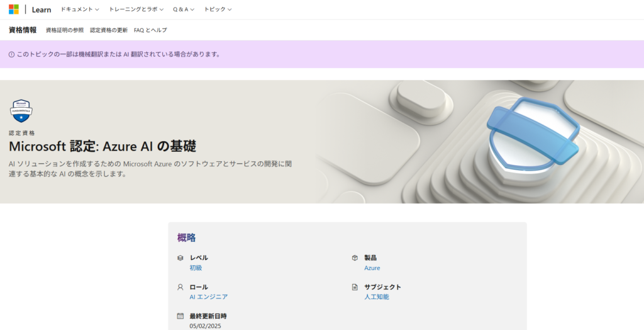Click the Microsoft logo icon
Viewport: 644px width, 330px height.
[14, 9]
